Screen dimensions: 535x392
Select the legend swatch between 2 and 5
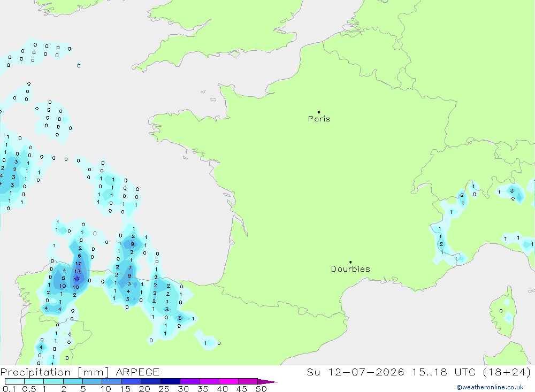point(73,381)
